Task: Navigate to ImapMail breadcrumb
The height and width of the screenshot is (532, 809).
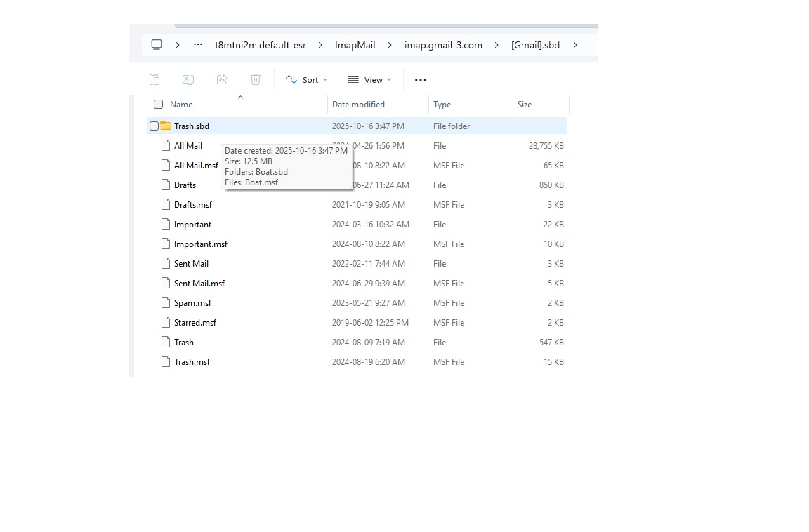Action: (x=355, y=45)
